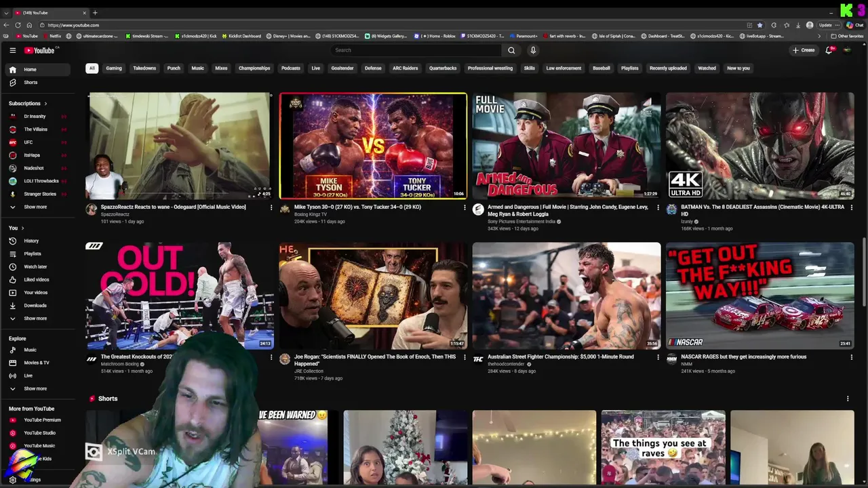Open Shorts from the sidebar
The height and width of the screenshot is (488, 868).
38,82
